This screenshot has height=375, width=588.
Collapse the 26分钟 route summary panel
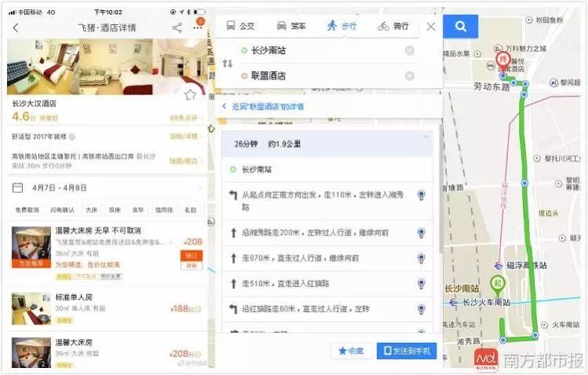pos(426,136)
